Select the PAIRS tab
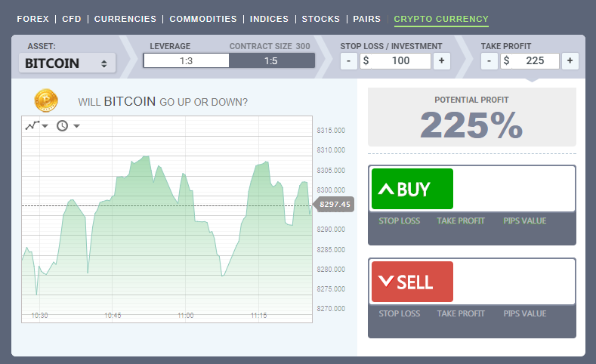The image size is (596, 364). pos(367,19)
